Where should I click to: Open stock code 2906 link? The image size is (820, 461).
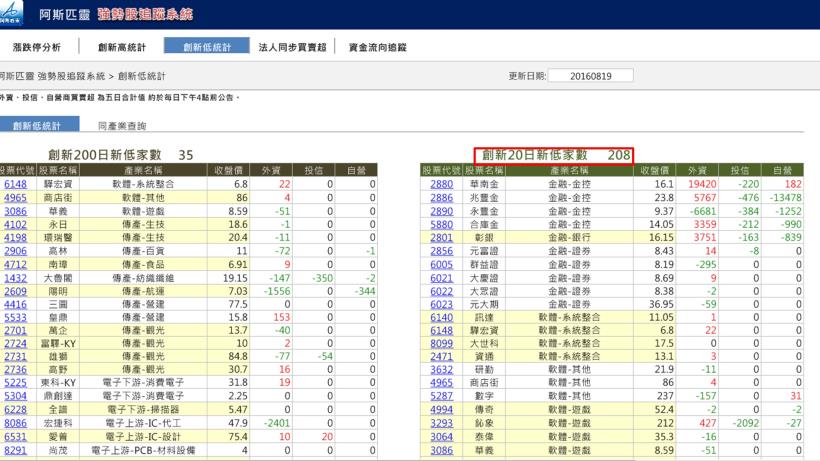[15, 251]
